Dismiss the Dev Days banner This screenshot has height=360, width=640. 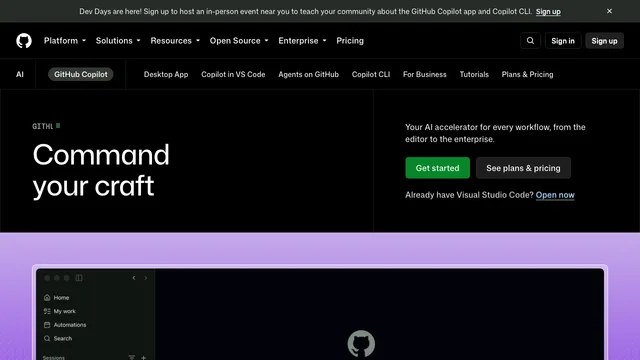(609, 11)
